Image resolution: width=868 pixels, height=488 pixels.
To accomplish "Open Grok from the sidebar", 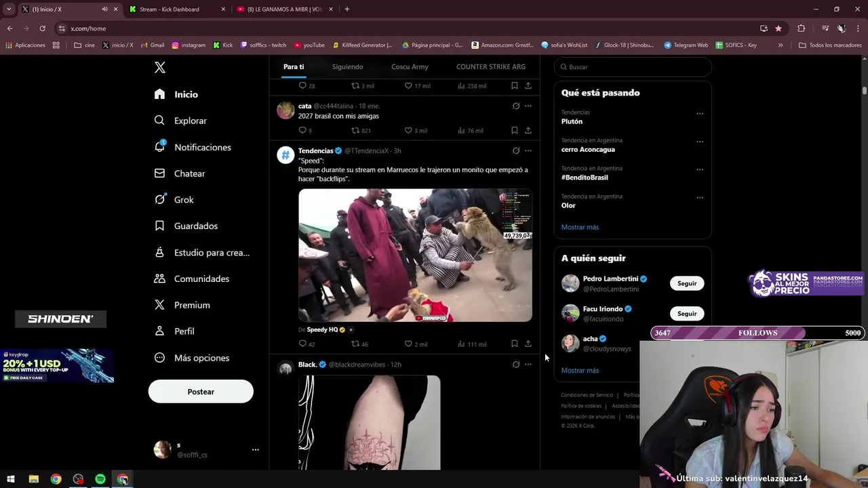I will pos(174,200).
